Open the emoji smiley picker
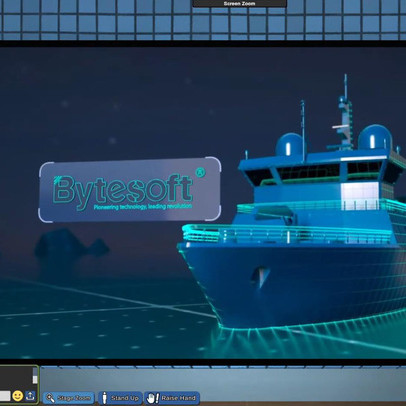Screen dimensions: 406x406 coord(18,396)
